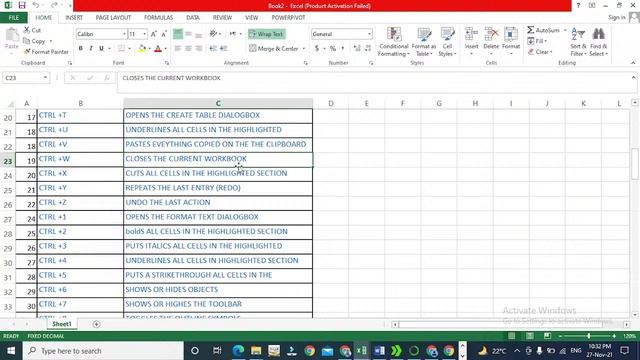Open Word from the Windows taskbar

(379, 351)
